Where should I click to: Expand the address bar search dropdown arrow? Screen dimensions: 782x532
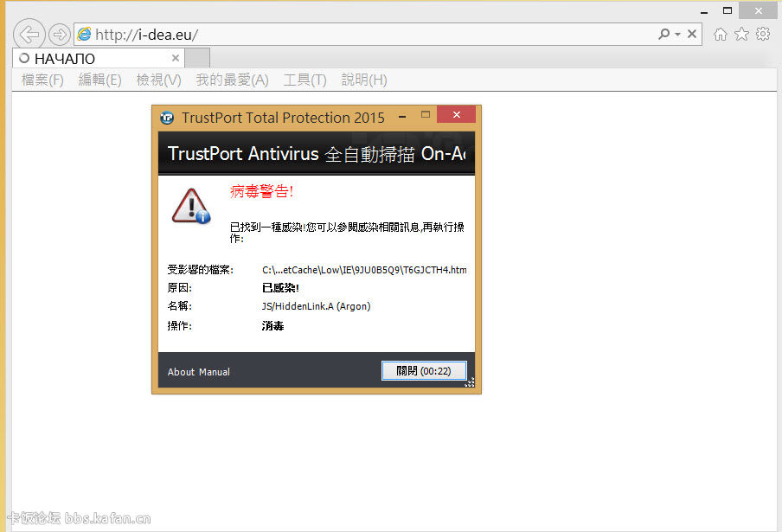677,35
